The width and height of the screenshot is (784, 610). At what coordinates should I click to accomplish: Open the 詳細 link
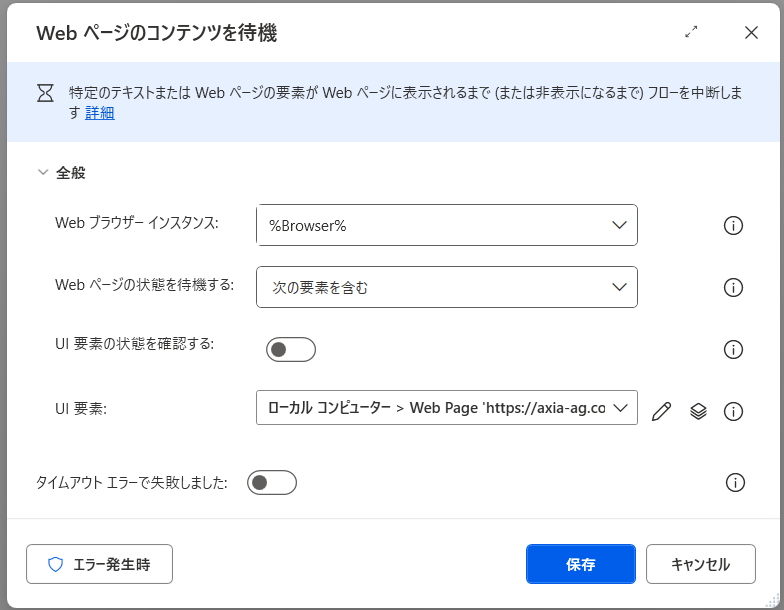pyautogui.click(x=99, y=113)
